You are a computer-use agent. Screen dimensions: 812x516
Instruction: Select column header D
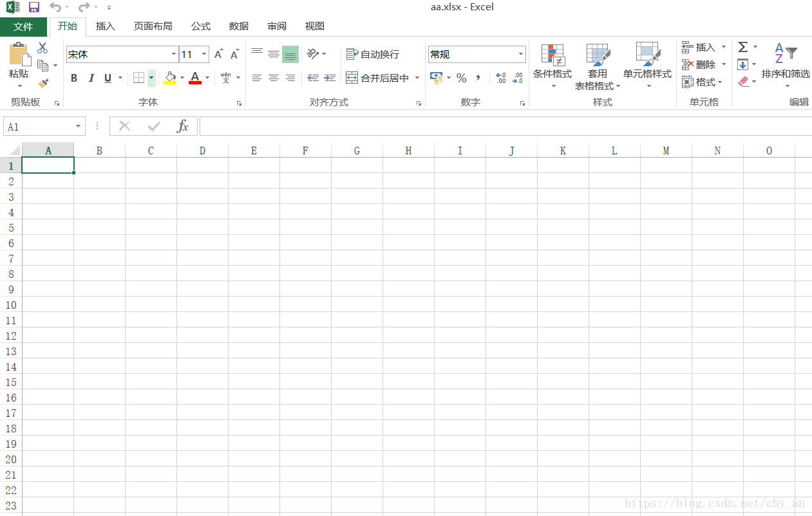click(202, 151)
